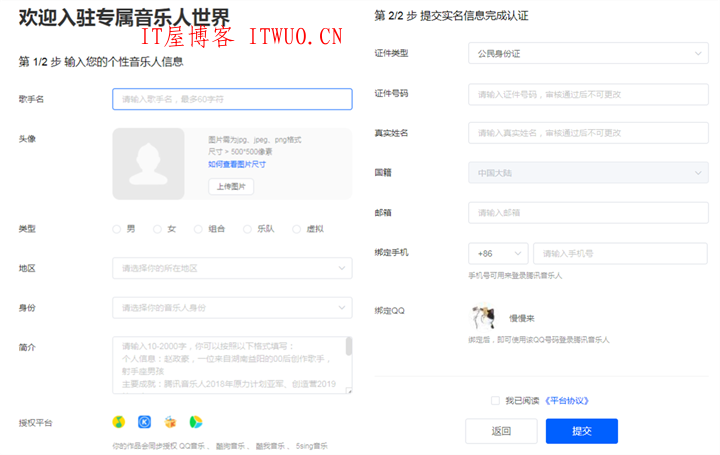The width and height of the screenshot is (720, 455).
Task: Open the +86 country code dropdown
Action: tap(498, 253)
